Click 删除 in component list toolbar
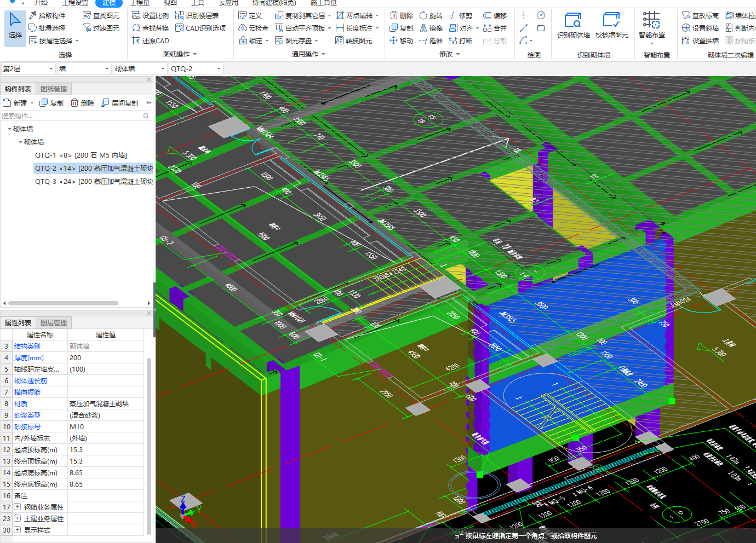The height and width of the screenshot is (543, 756). point(82,103)
